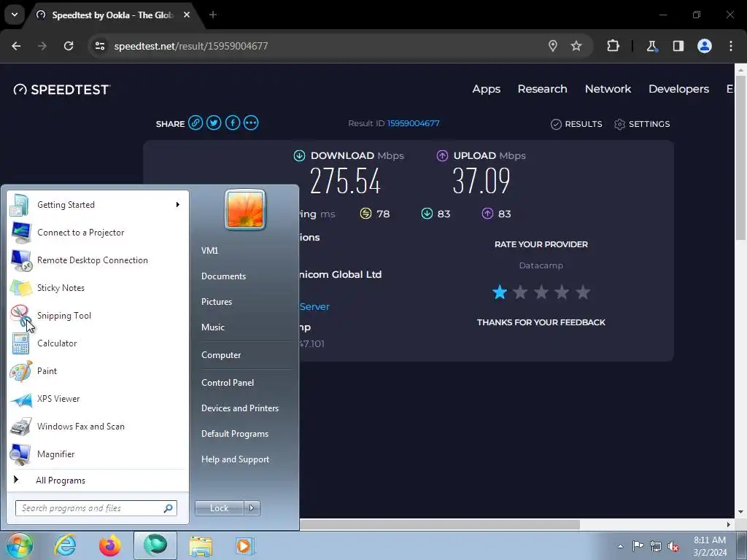Open the location permission icon in address bar
The image size is (747, 560).
pos(553,46)
